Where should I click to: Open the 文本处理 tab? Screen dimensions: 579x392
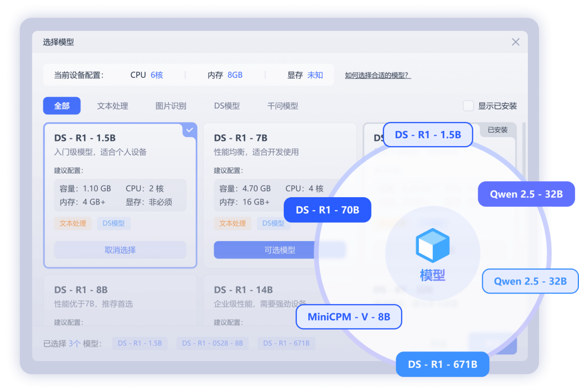point(112,106)
